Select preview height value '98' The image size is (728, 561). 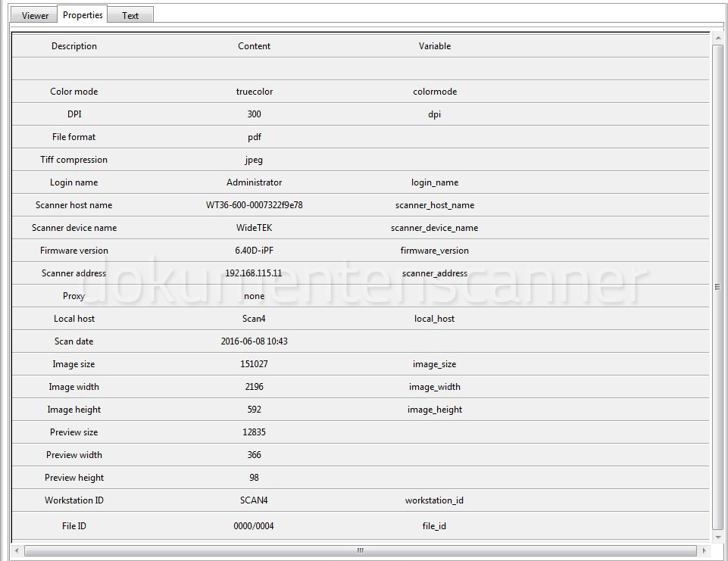(x=254, y=478)
